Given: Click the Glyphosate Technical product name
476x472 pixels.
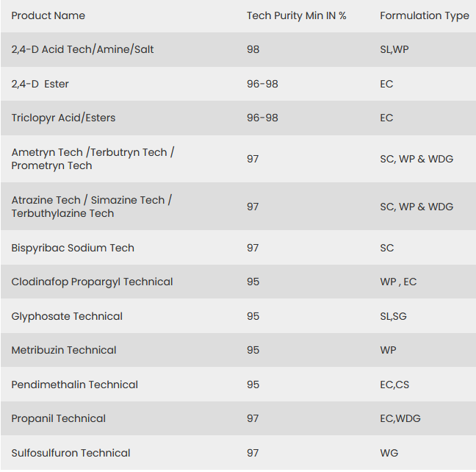Looking at the screenshot, I should click(x=67, y=316).
